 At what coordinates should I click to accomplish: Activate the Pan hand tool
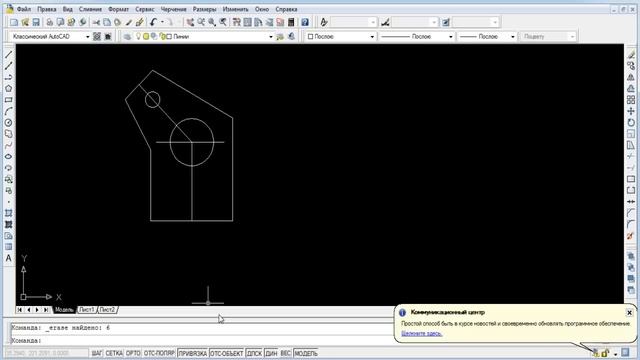coord(190,22)
